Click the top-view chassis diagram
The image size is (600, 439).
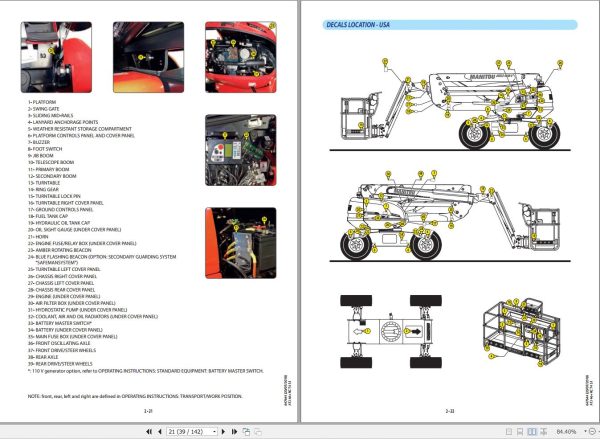[391, 331]
